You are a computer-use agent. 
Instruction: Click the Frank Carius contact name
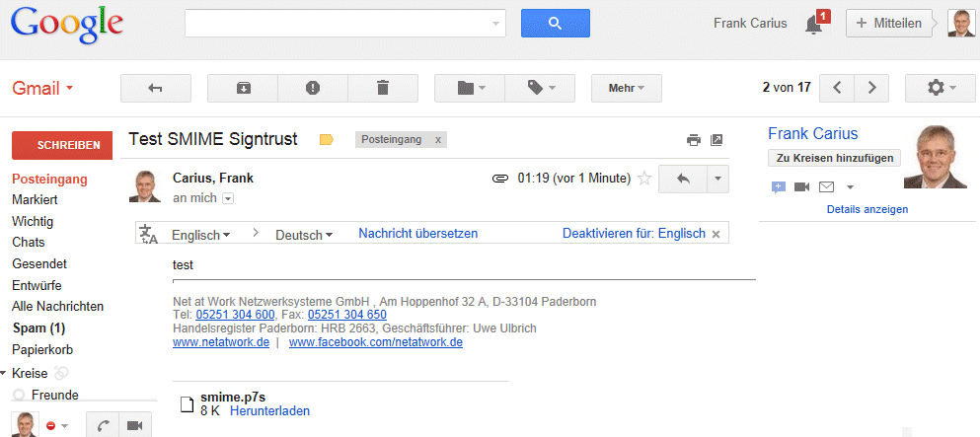tap(812, 133)
